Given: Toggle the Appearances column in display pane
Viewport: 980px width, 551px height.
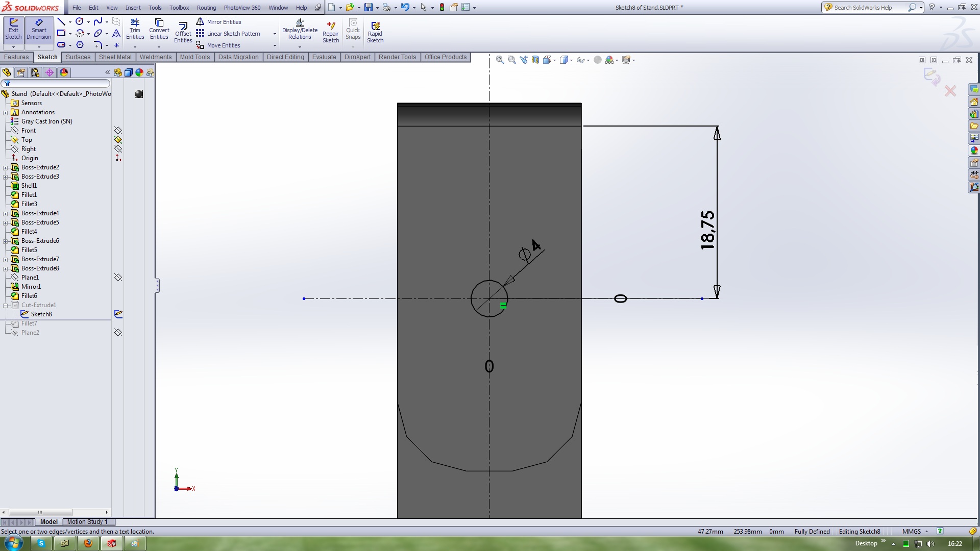Looking at the screenshot, I should tap(139, 72).
